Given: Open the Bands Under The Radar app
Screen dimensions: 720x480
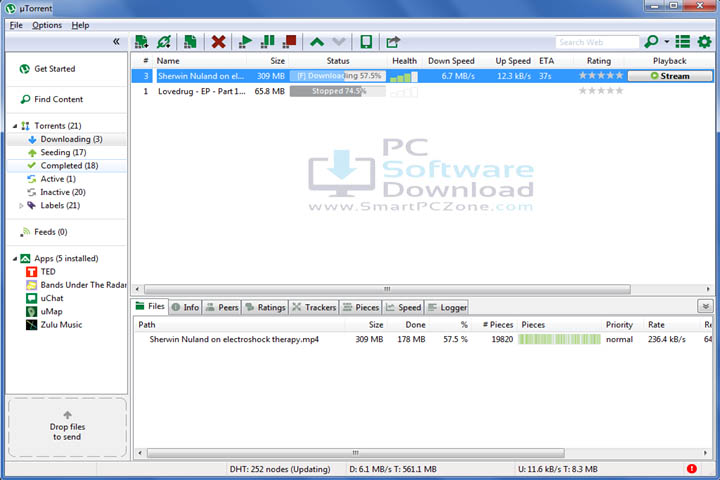Looking at the screenshot, I should click(76, 285).
